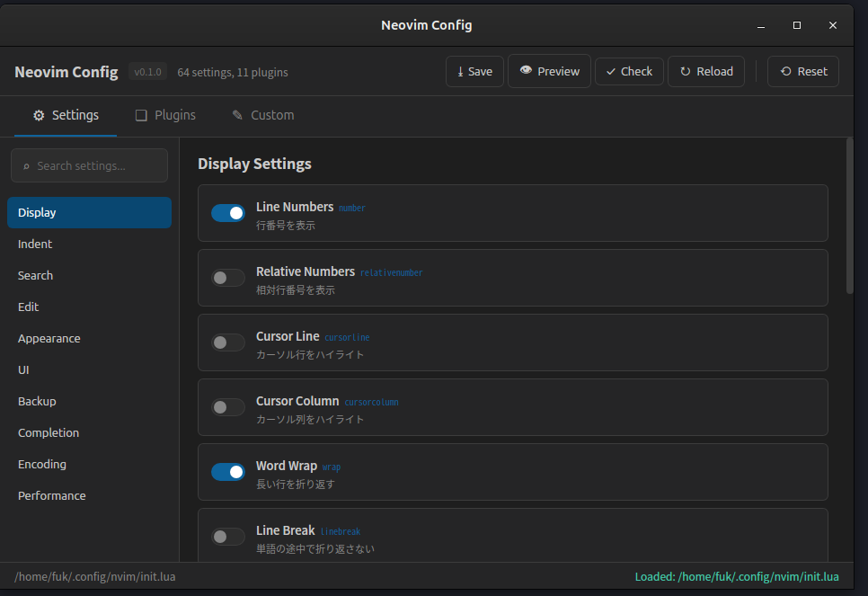Screen dimensions: 868x596
Task: Minimize the Neovim Config window
Action: click(761, 25)
